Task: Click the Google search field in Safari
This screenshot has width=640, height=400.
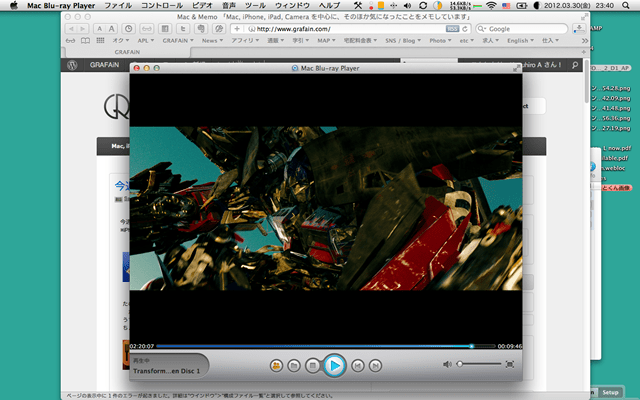Action: (522, 29)
